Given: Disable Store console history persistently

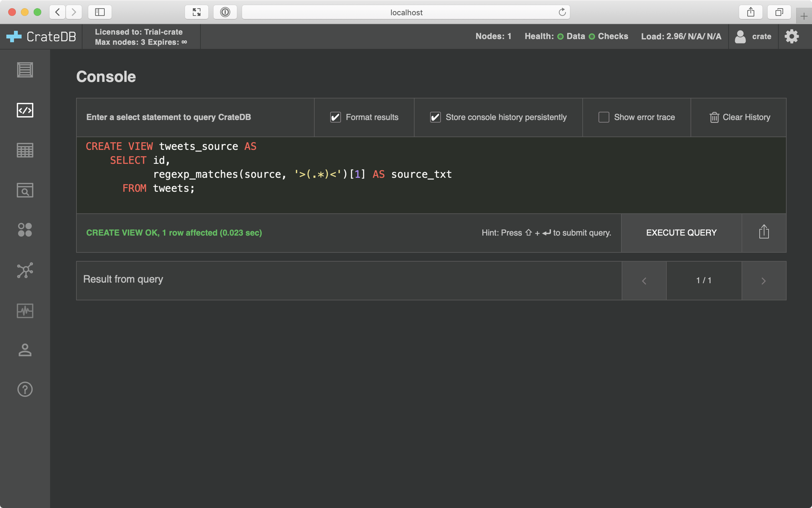Looking at the screenshot, I should (x=435, y=117).
